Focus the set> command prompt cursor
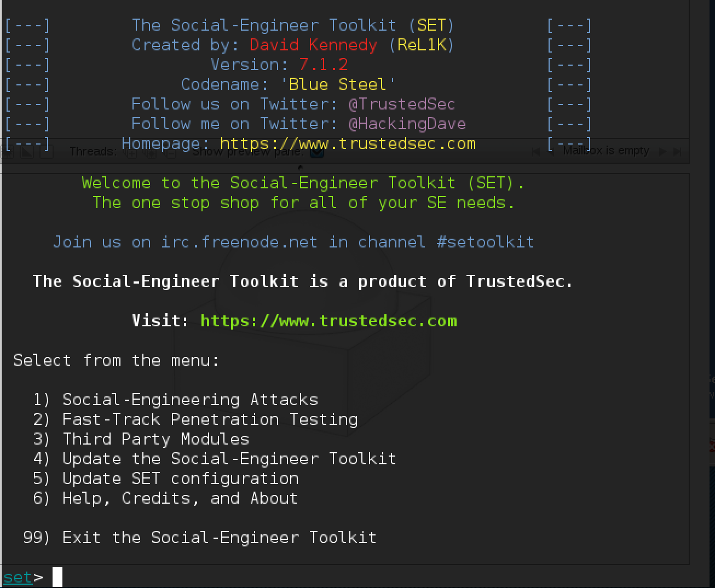The width and height of the screenshot is (715, 588). tap(57, 577)
